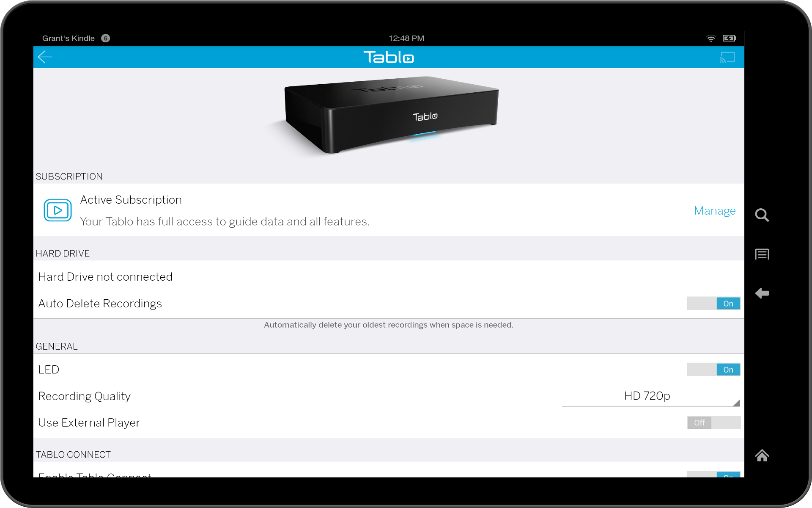Click the Manage subscription link
Viewport: 812px width, 508px height.
[x=714, y=210]
